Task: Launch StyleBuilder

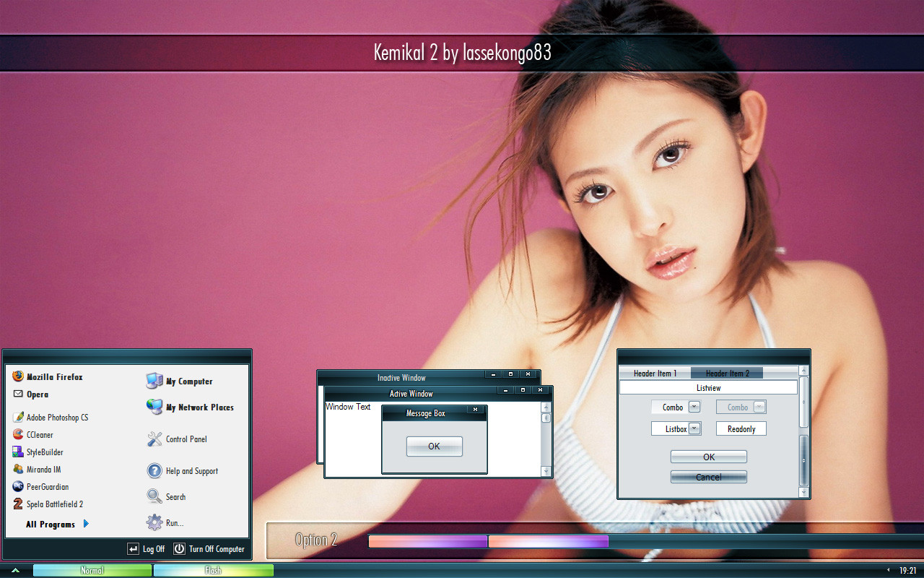Action: [x=38, y=452]
